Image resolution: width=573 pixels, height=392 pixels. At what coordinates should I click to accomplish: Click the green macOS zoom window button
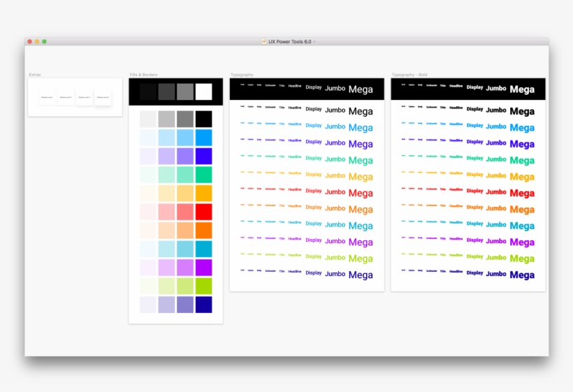pyautogui.click(x=44, y=42)
